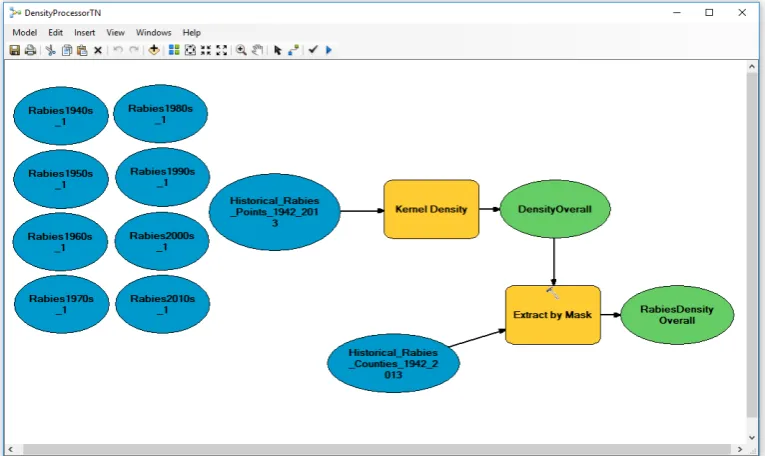Viewport: 765px width, 456px height.
Task: Select the Rabies1990s_1 input oval
Action: (162, 177)
